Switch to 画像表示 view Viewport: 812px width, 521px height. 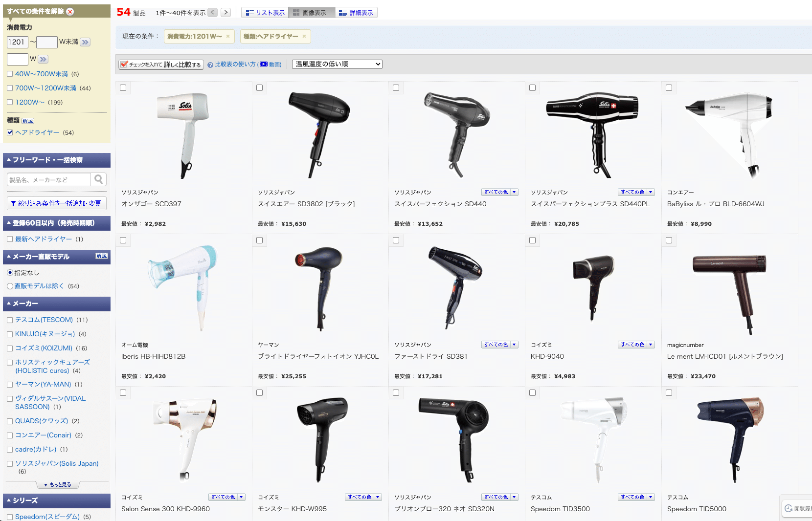point(312,13)
